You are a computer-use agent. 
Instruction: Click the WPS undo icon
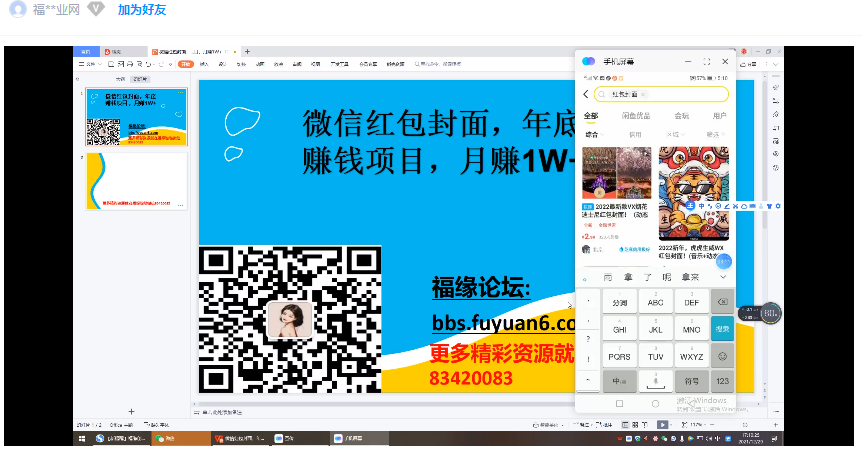coord(150,64)
